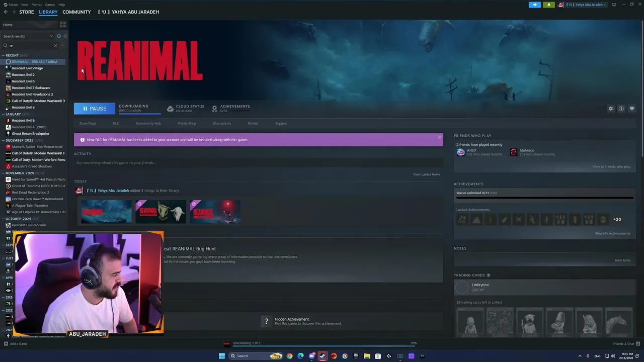Open File Explorer from the taskbar
Image resolution: width=644 pixels, height=362 pixels.
tap(367, 356)
